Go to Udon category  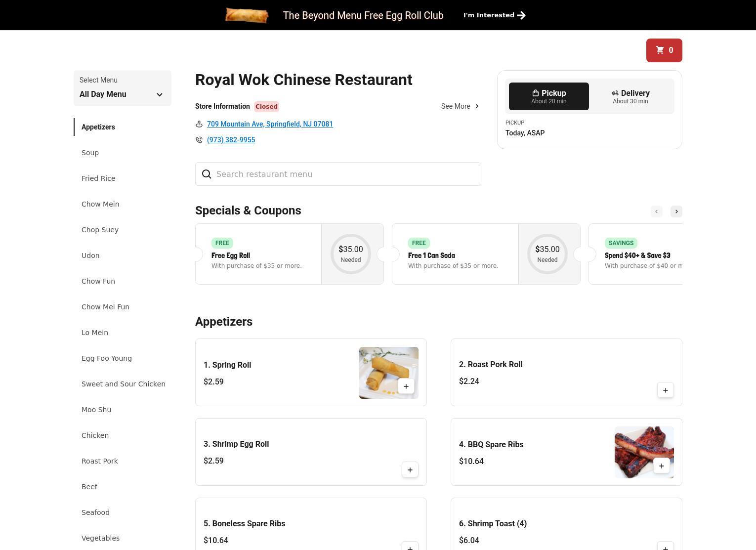(90, 255)
